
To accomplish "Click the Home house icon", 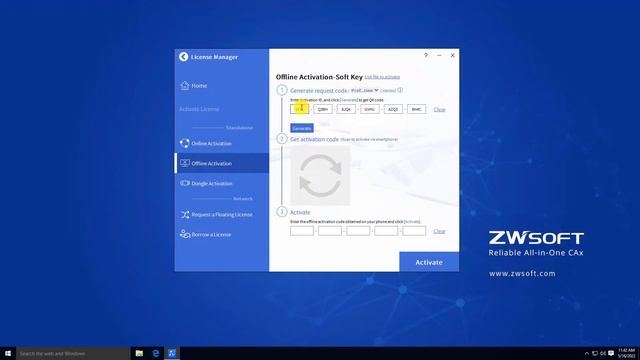I will (185, 85).
